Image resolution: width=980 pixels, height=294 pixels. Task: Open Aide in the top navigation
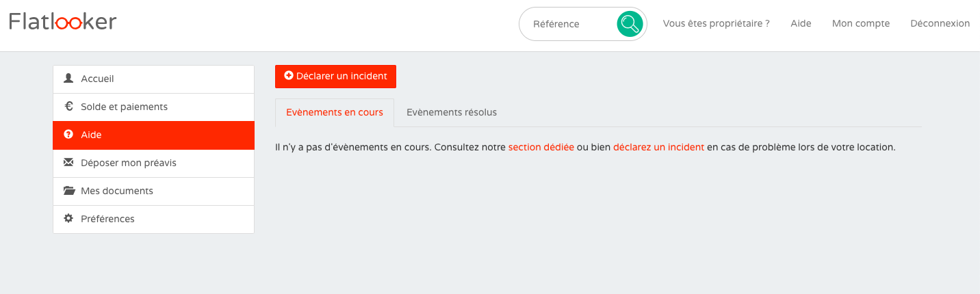[x=801, y=23]
